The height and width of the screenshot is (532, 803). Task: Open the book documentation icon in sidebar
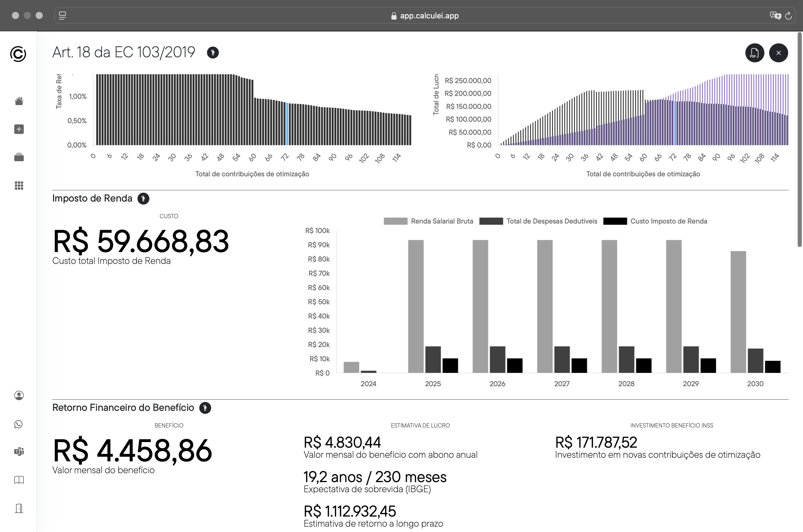pyautogui.click(x=19, y=480)
